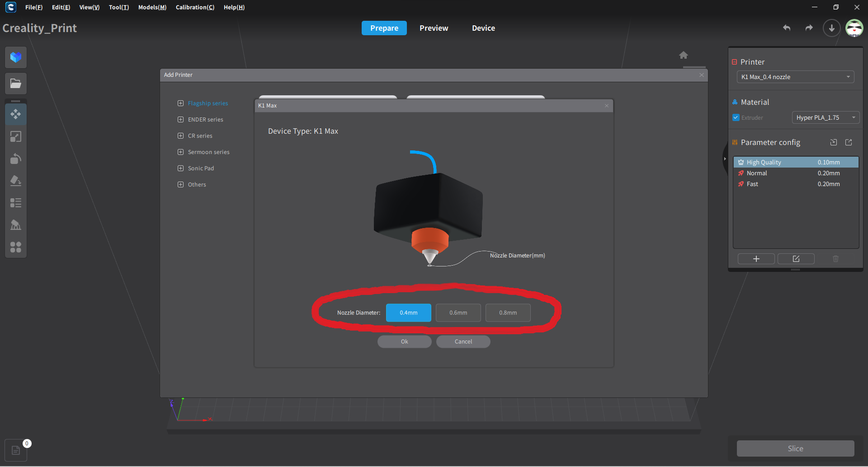Toggle the Extruder checkbox in Material panel

736,117
